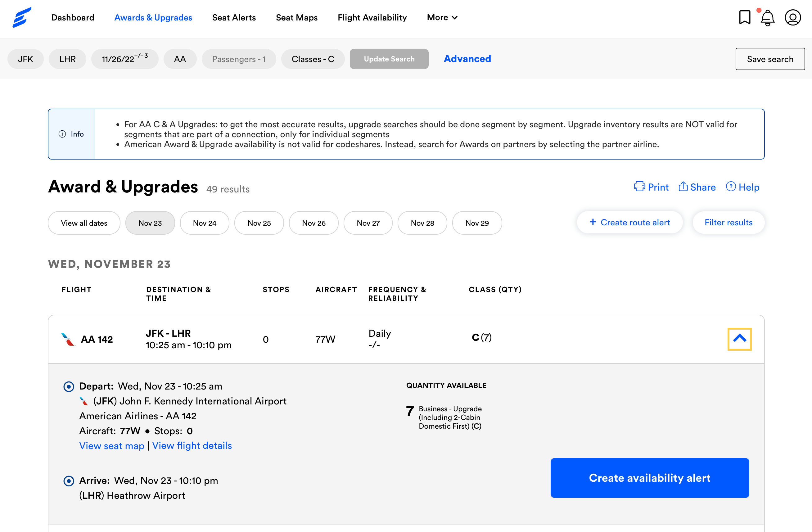Select the Arrive radio button
The width and height of the screenshot is (812, 532).
(69, 481)
